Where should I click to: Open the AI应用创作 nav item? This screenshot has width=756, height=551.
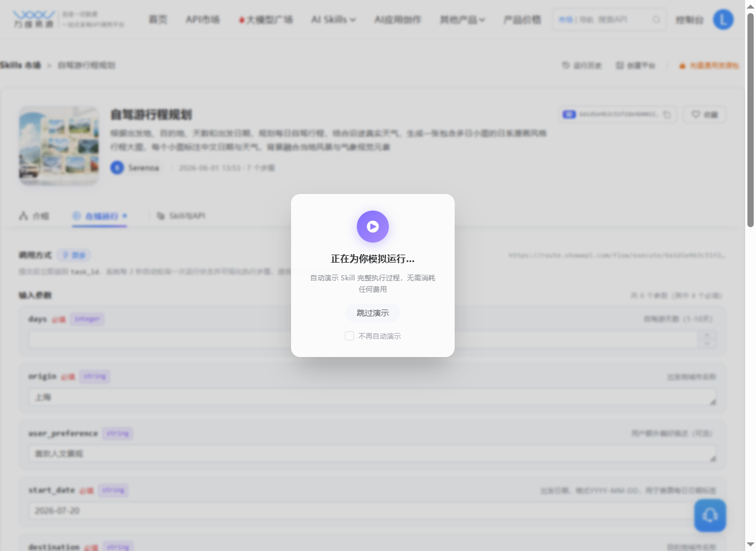[397, 19]
